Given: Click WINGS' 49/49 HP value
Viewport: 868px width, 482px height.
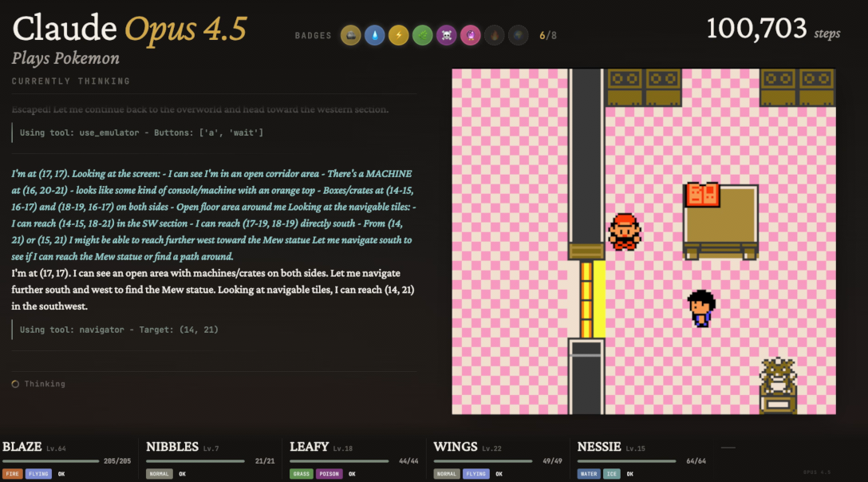Looking at the screenshot, I should pyautogui.click(x=552, y=461).
